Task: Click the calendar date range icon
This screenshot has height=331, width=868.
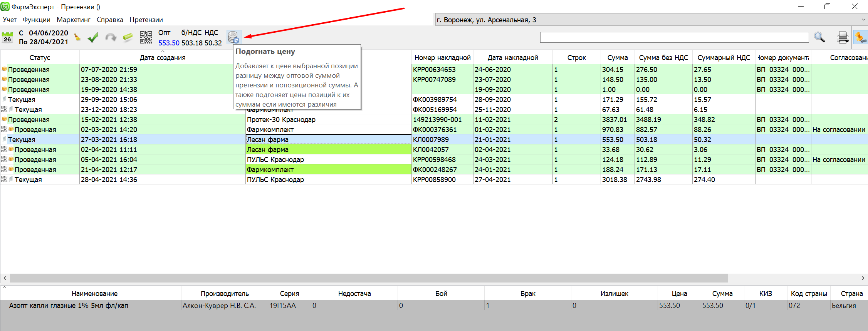Action: [7, 37]
